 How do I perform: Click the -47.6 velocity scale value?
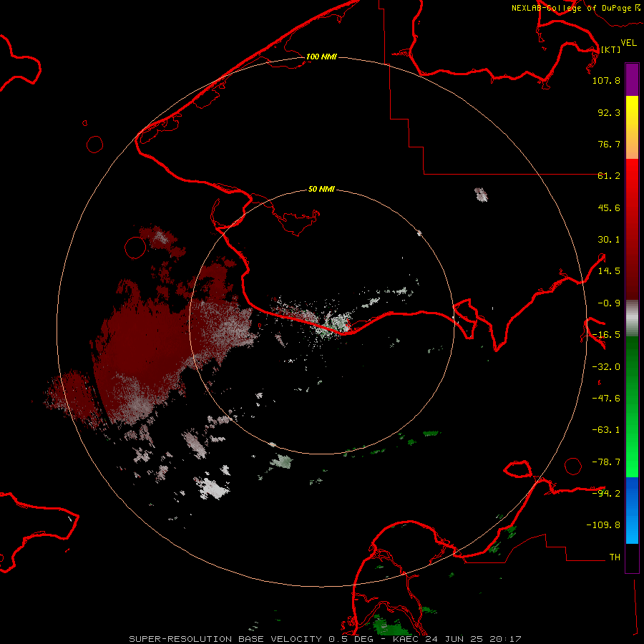click(606, 399)
